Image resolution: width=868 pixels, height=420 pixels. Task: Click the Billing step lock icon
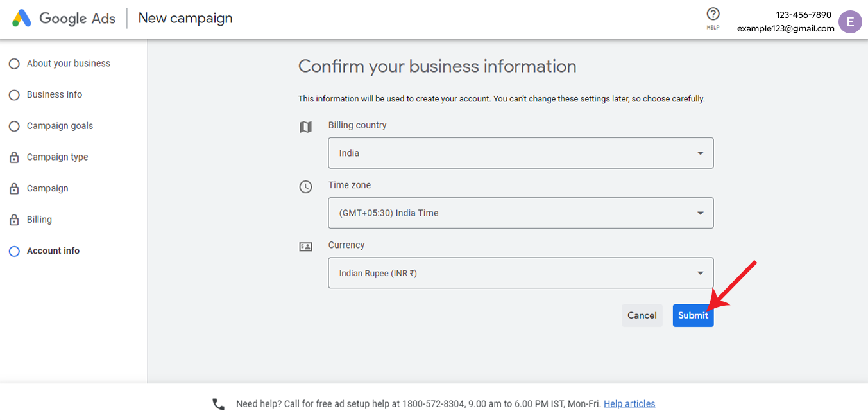coord(14,220)
